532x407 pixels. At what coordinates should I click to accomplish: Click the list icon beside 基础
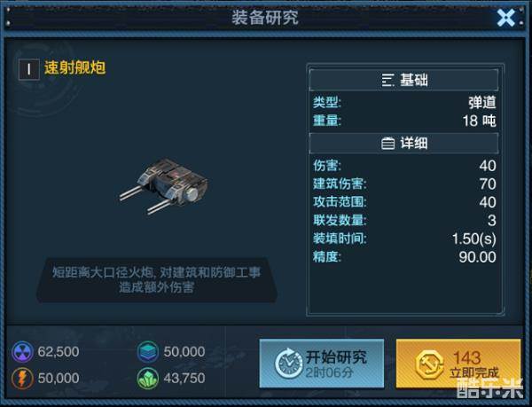pyautogui.click(x=387, y=81)
